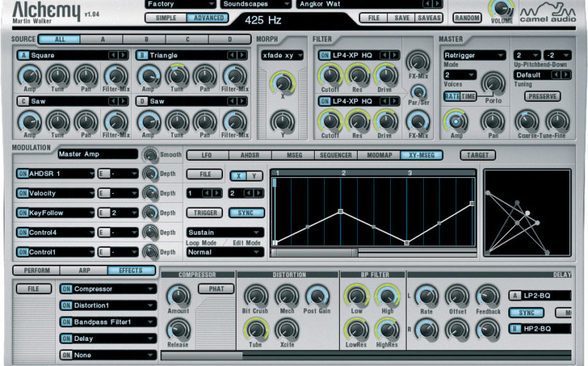588x366 pixels.
Task: Select source tab B
Action: 146,39
